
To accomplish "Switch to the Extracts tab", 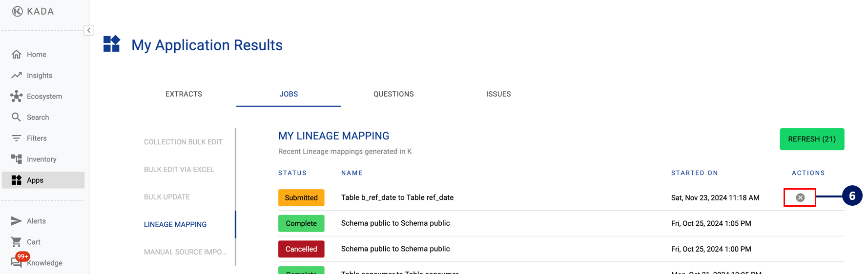I will pos(184,94).
